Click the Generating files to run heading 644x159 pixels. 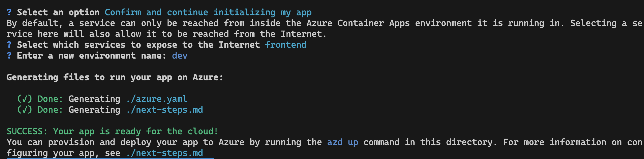click(115, 77)
